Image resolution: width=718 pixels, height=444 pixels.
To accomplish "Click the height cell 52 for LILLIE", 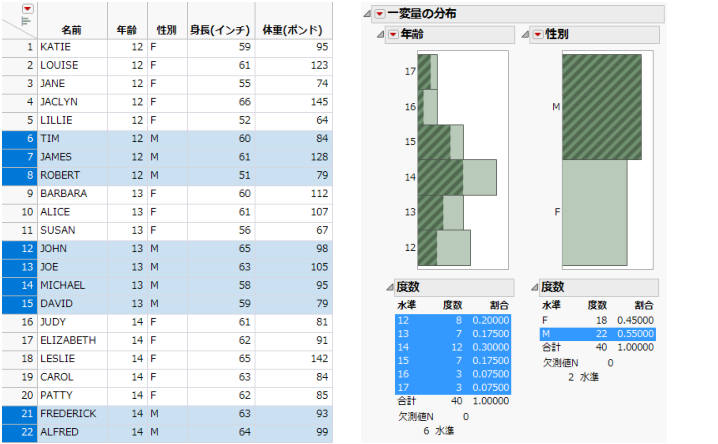I will [x=221, y=120].
